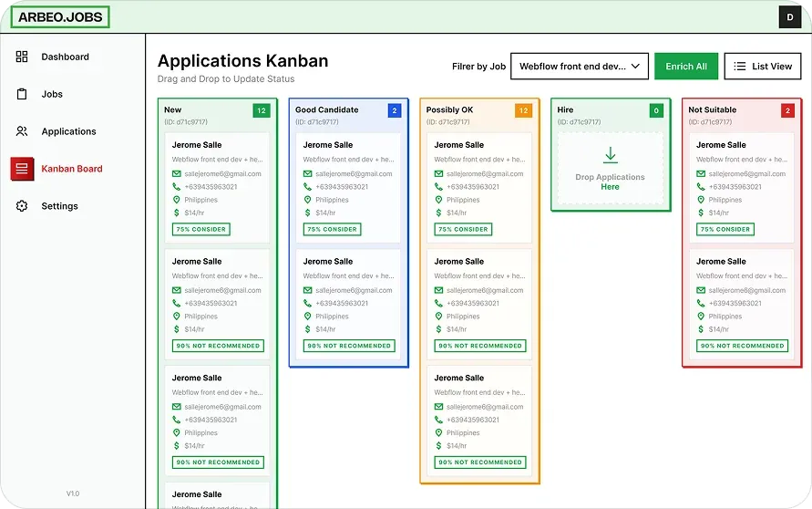Click the "Hire" column title

(565, 109)
